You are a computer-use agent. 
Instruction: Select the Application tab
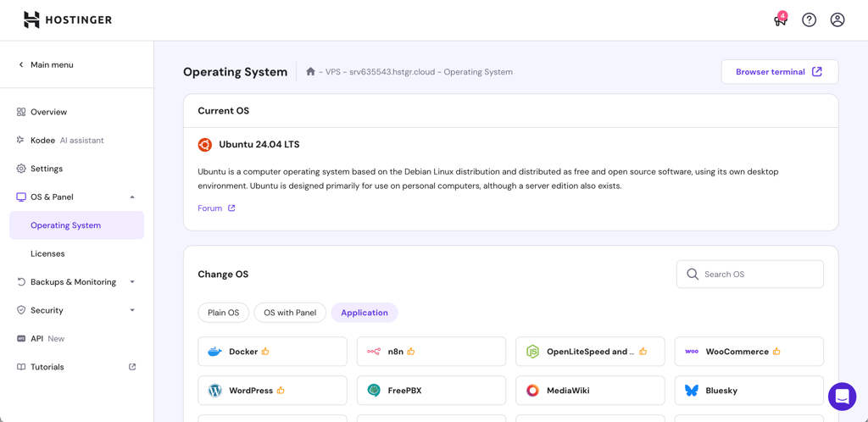364,313
